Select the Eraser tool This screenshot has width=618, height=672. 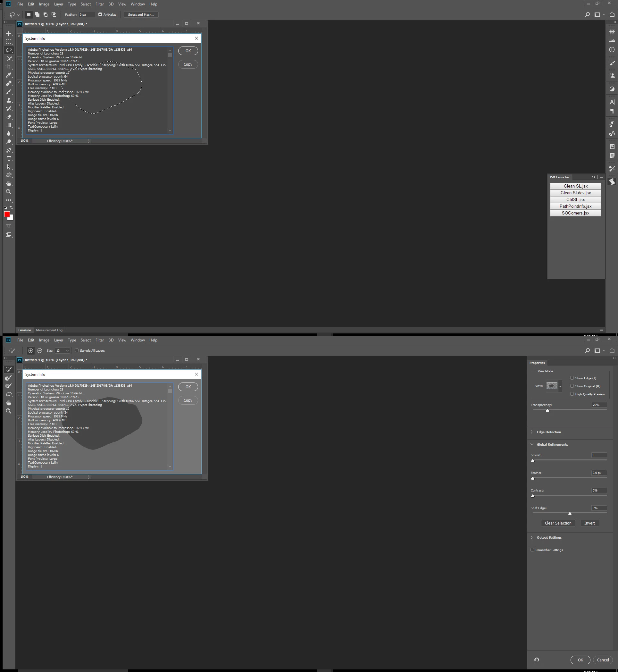coord(9,117)
